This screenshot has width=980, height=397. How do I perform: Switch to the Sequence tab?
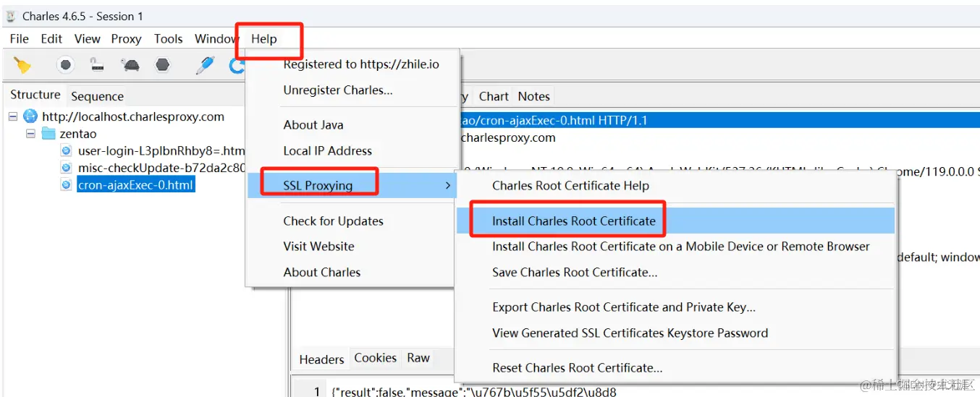[x=97, y=96]
